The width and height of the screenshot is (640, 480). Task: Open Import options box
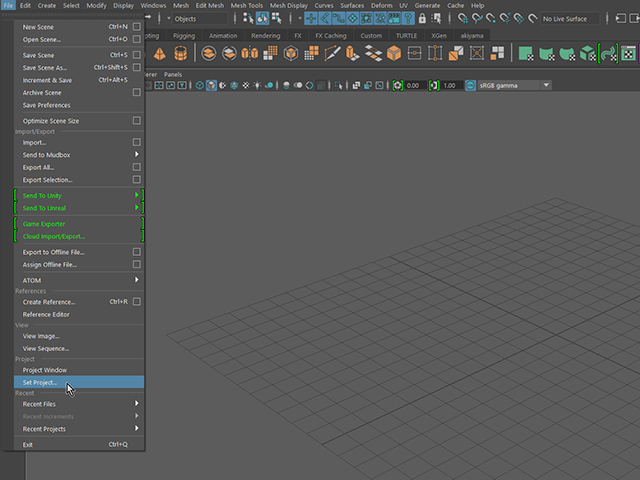[137, 142]
